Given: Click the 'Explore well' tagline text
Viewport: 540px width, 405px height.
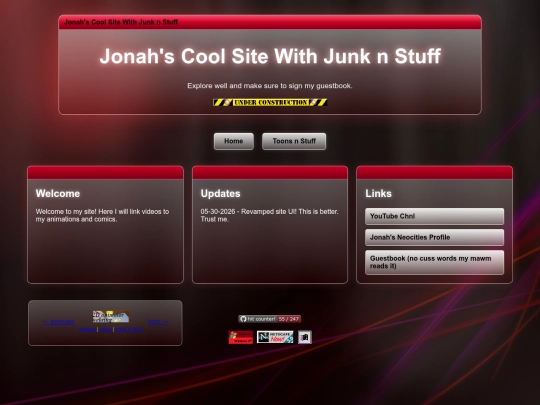Looking at the screenshot, I should [x=270, y=86].
